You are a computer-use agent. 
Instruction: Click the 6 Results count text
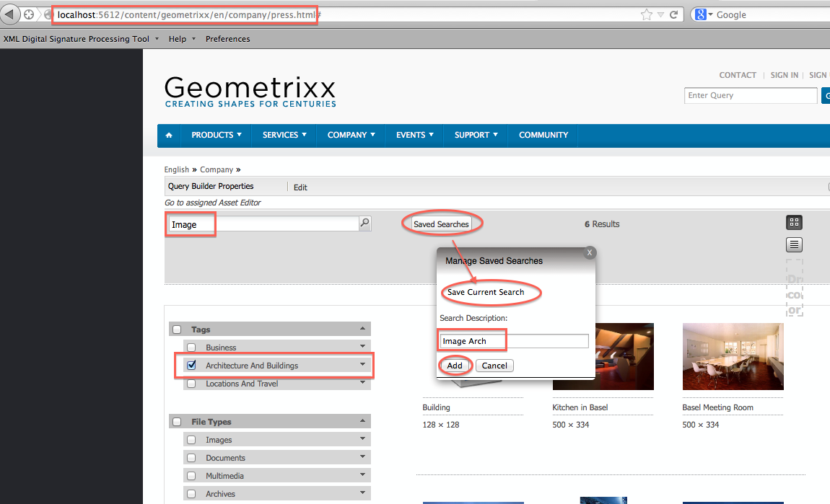602,224
